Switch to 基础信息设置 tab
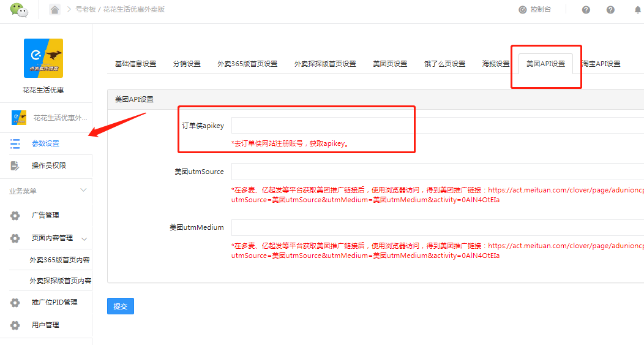 [135, 64]
